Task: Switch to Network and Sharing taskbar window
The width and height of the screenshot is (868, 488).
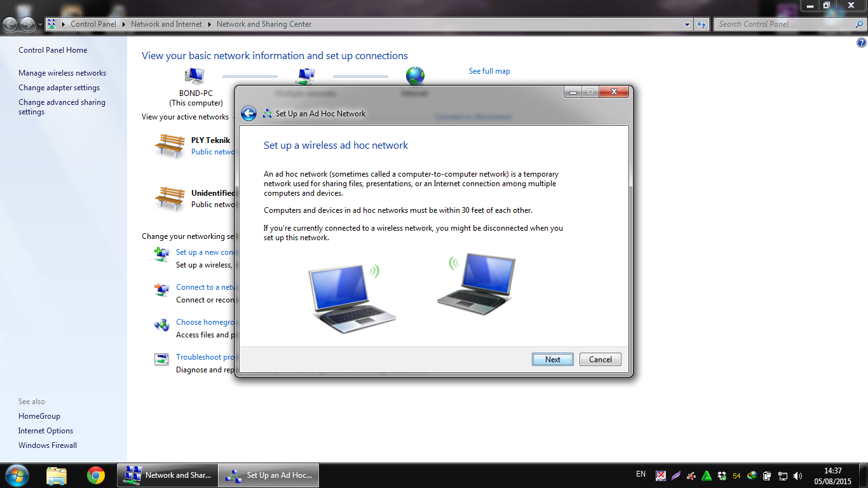Action: tap(167, 475)
